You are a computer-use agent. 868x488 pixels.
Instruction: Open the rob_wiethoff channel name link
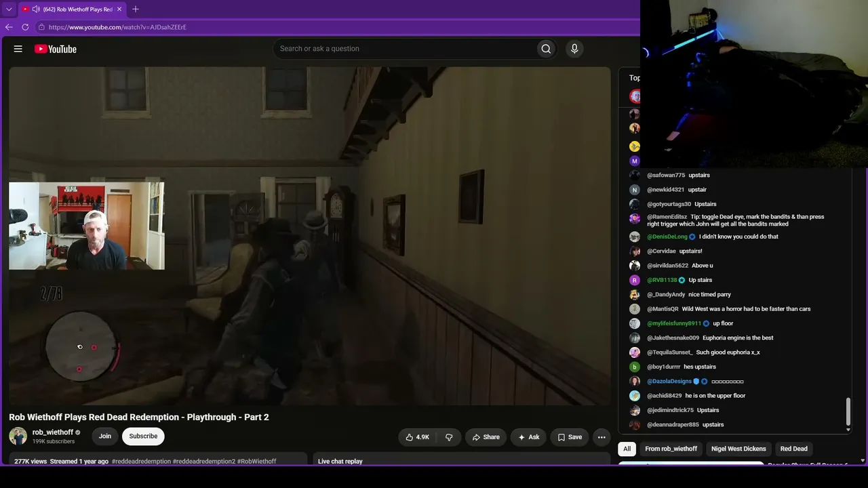point(53,432)
